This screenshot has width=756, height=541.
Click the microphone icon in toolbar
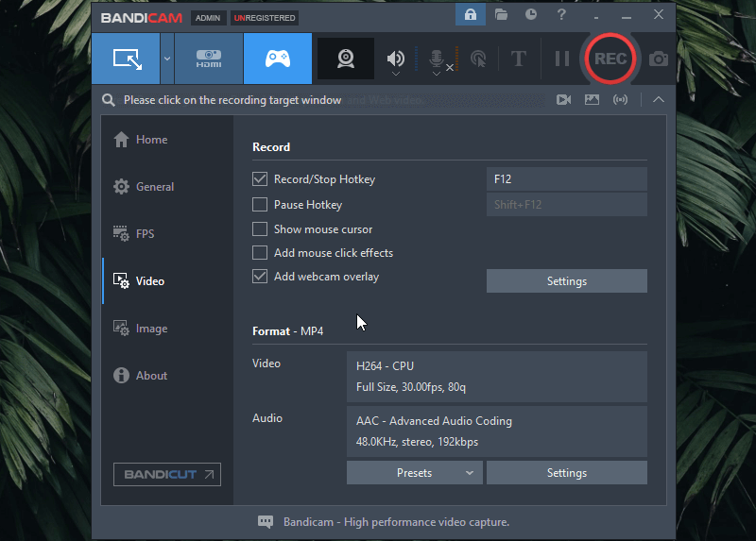436,59
